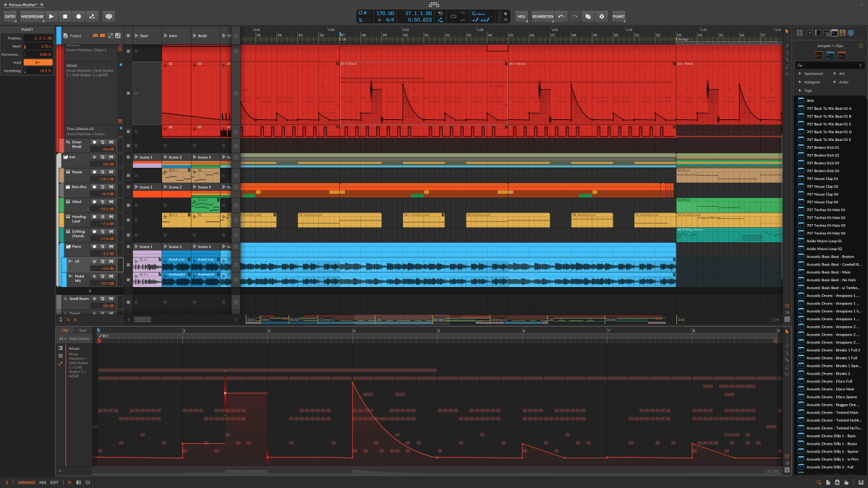Solo the Bass Bus track
The image size is (868, 488).
click(x=103, y=187)
